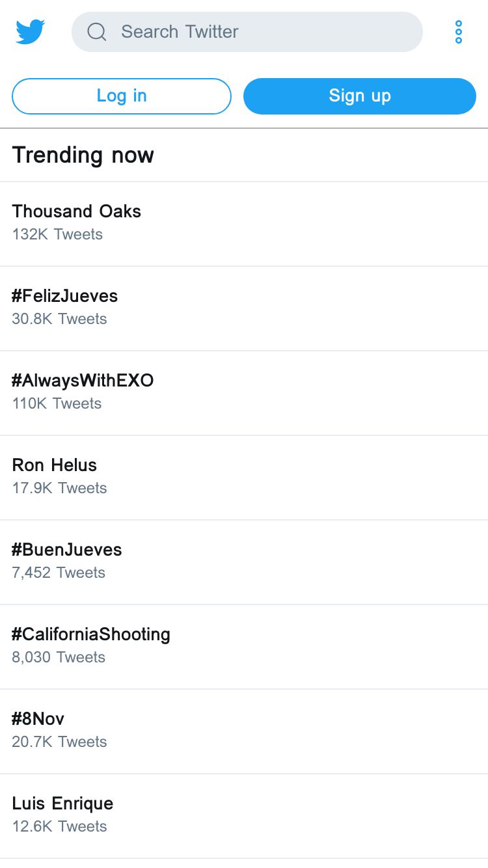Click the Log in button

(x=122, y=96)
